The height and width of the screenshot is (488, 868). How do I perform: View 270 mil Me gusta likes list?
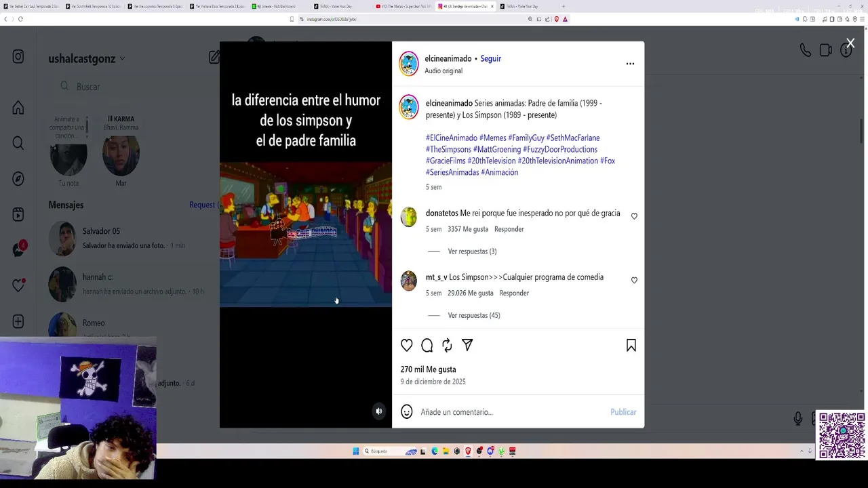[x=428, y=369]
